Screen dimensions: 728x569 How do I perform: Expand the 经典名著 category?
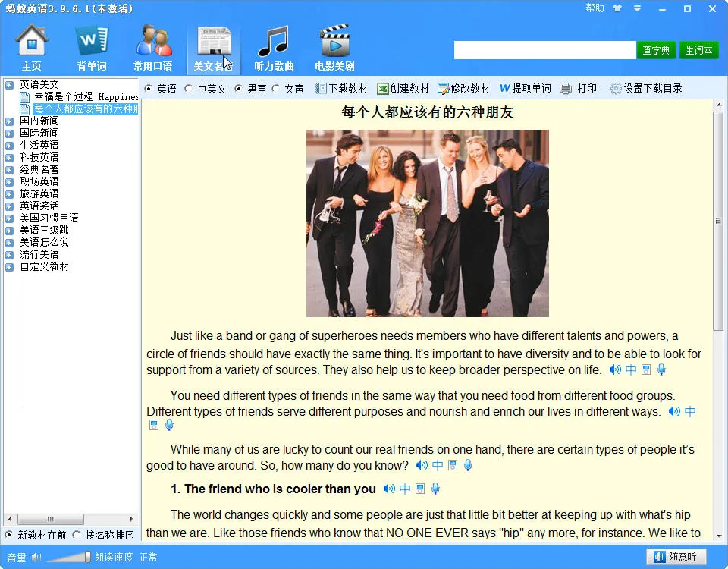pos(9,170)
